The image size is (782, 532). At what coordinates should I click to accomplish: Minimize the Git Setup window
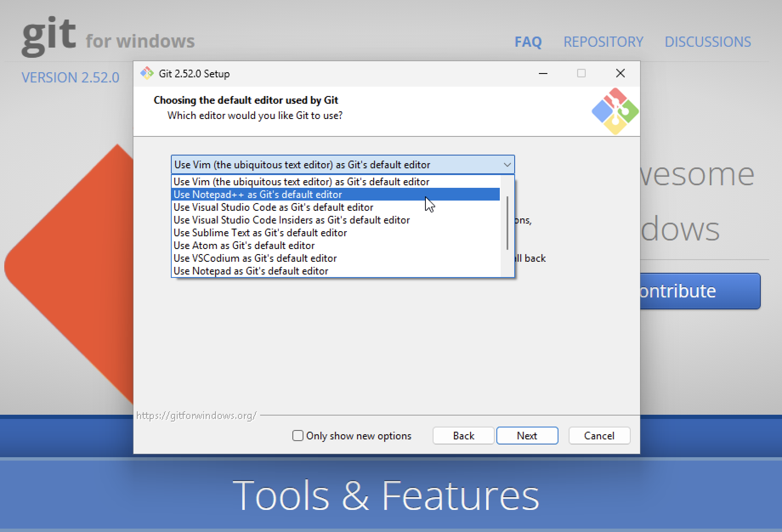point(543,74)
